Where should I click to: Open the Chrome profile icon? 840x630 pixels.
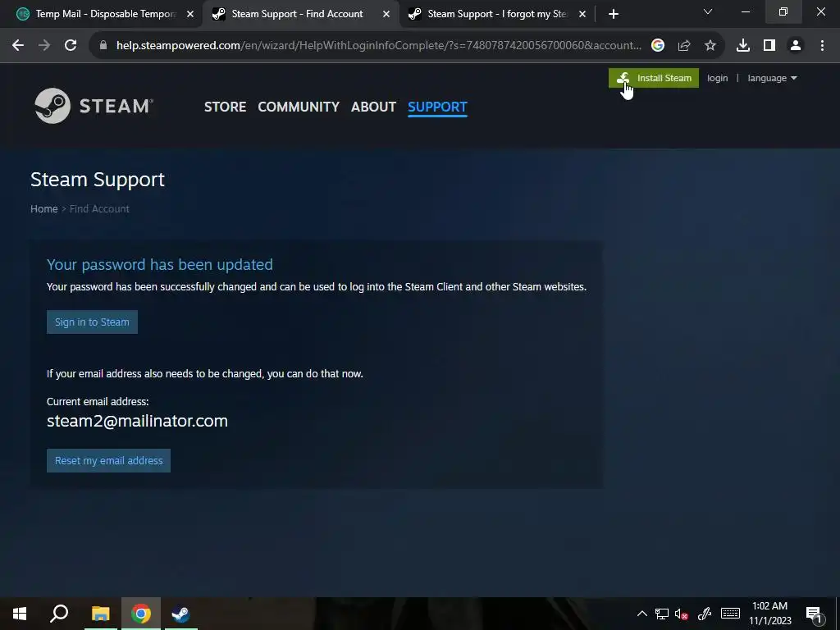(x=796, y=46)
